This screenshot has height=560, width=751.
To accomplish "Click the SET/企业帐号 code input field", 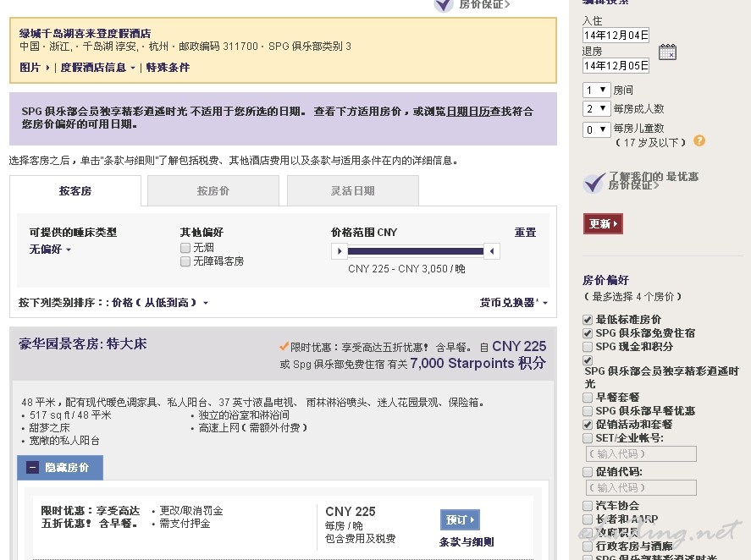I will coord(641,453).
